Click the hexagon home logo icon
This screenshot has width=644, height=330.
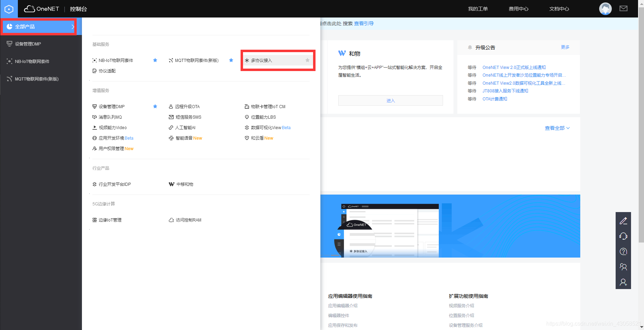coord(9,9)
